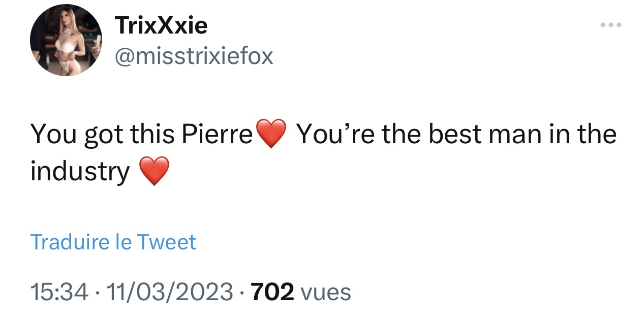Click the red heart emoji after industry
Image resolution: width=644 pixels, height=322 pixels.
pyautogui.click(x=154, y=172)
